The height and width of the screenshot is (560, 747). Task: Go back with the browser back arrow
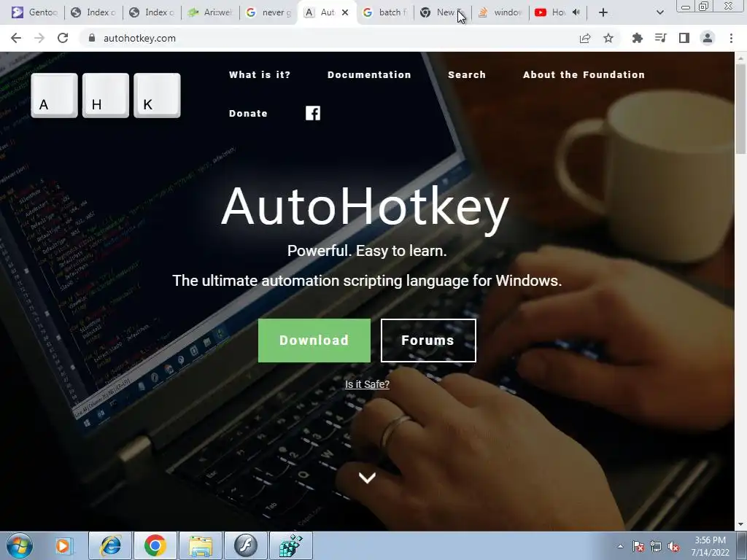coord(16,38)
